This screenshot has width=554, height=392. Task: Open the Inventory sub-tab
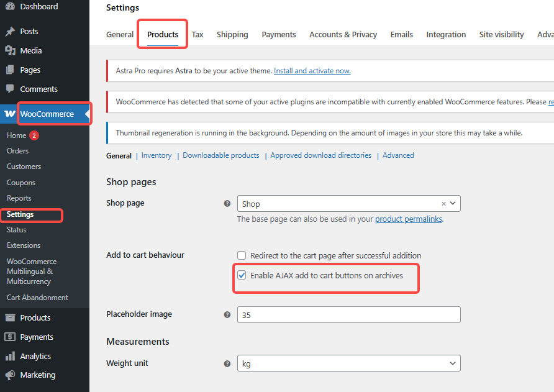click(156, 155)
